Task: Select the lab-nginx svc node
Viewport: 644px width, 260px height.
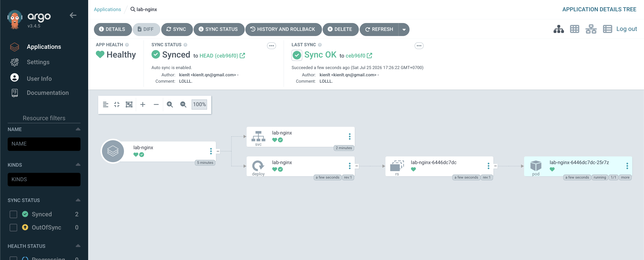Action: (x=300, y=137)
